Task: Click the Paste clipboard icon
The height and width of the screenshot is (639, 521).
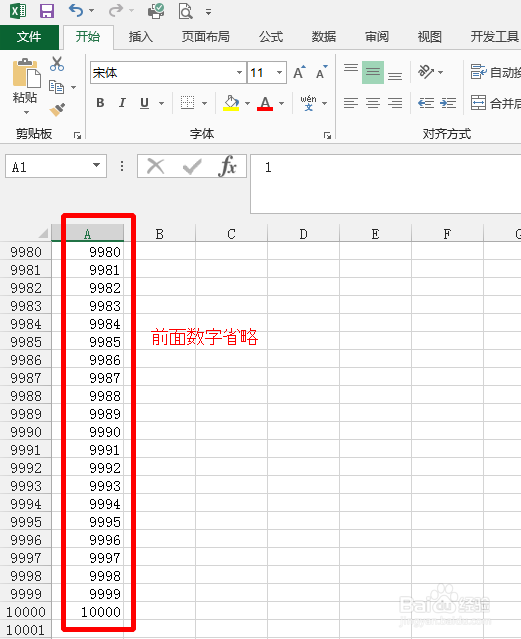Action: [x=26, y=73]
